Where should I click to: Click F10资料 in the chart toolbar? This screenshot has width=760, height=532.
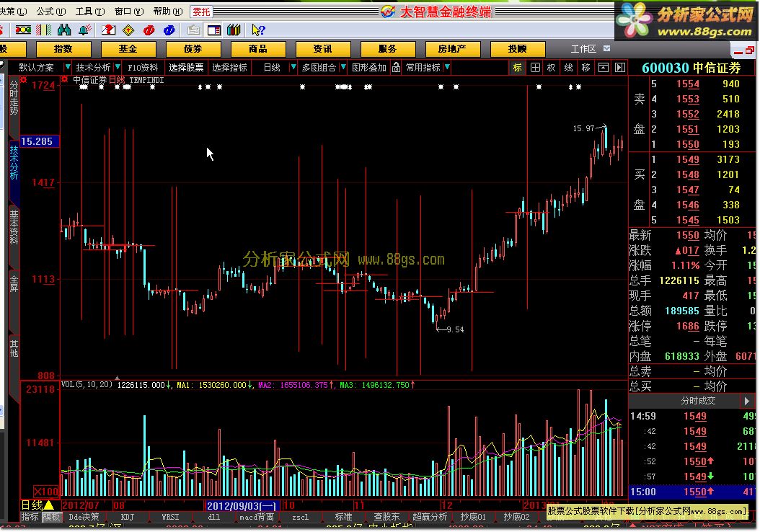pyautogui.click(x=143, y=67)
